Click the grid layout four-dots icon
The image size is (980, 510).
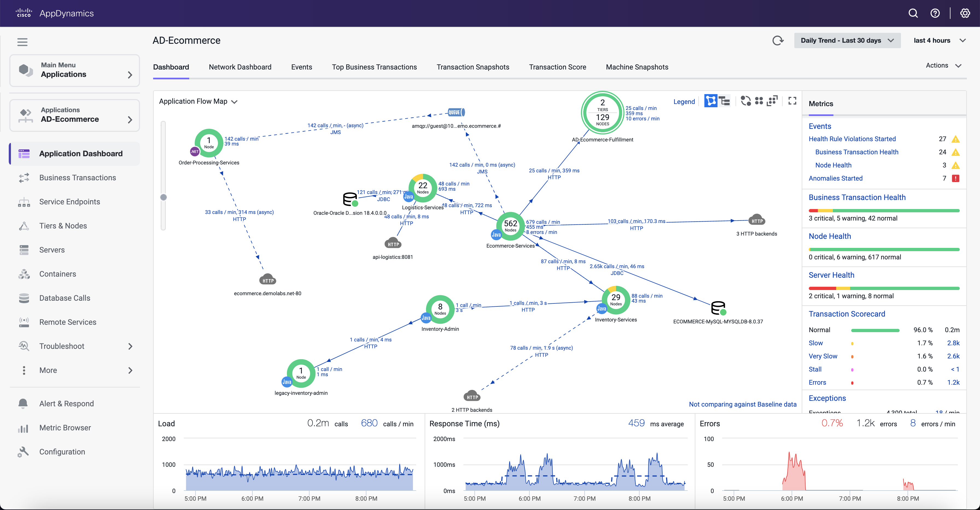[759, 101]
